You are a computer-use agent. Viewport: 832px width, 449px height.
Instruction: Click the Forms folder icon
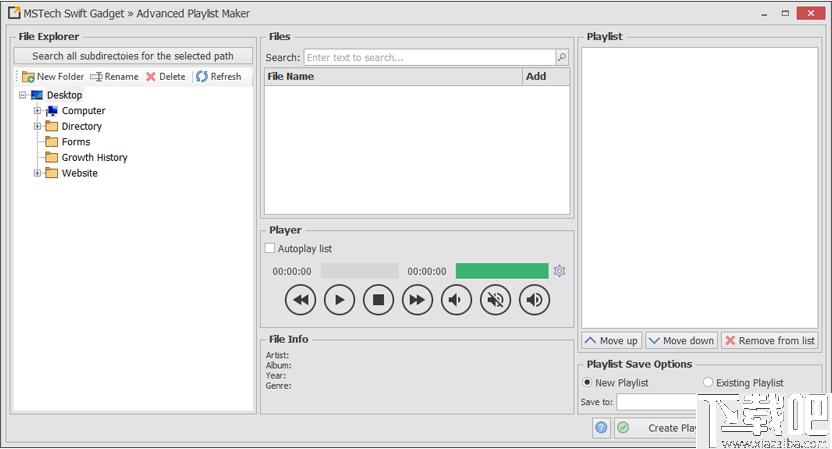(51, 142)
